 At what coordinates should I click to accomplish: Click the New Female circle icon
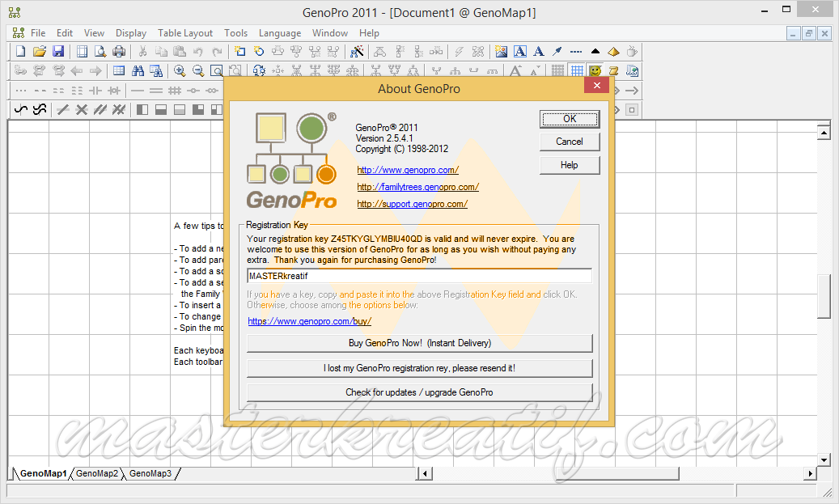pyautogui.click(x=259, y=51)
